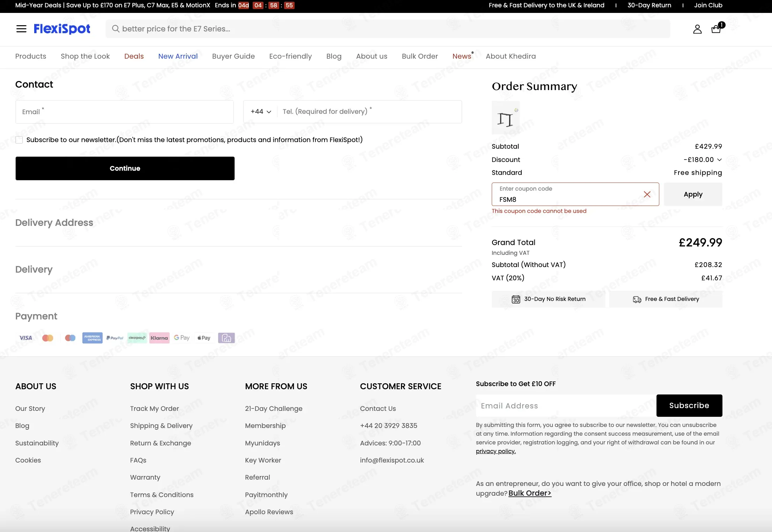Image resolution: width=772 pixels, height=532 pixels.
Task: Open About us in the top navigation
Action: pos(372,56)
